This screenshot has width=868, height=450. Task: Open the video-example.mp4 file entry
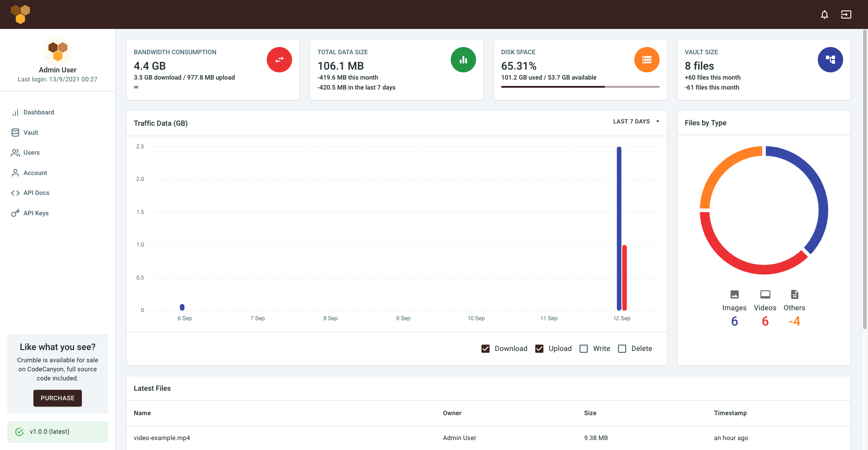[162, 438]
